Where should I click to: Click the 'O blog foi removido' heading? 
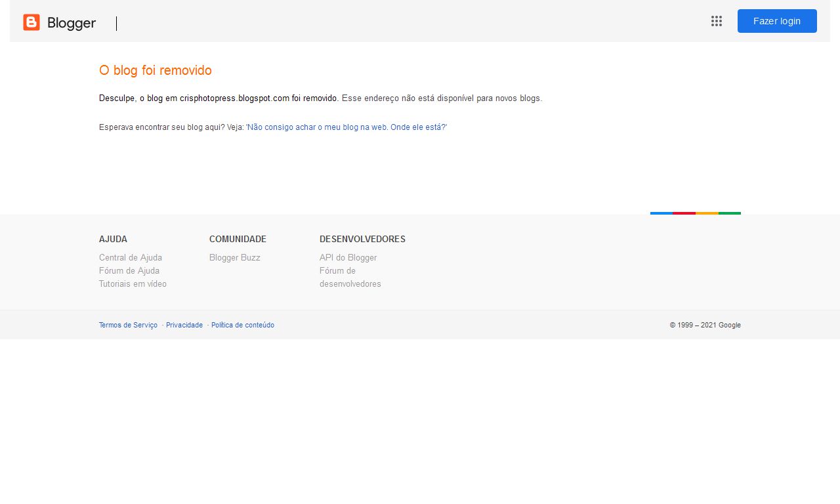click(156, 71)
